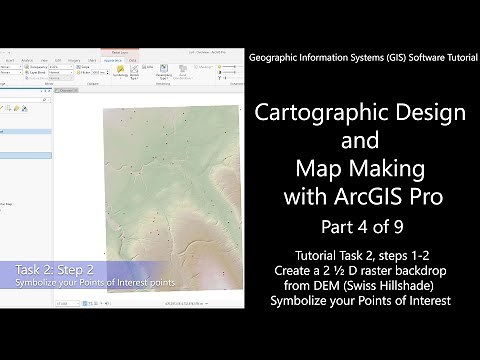Select the last Contents filter icon
480x360 pixels.
[x=24, y=108]
